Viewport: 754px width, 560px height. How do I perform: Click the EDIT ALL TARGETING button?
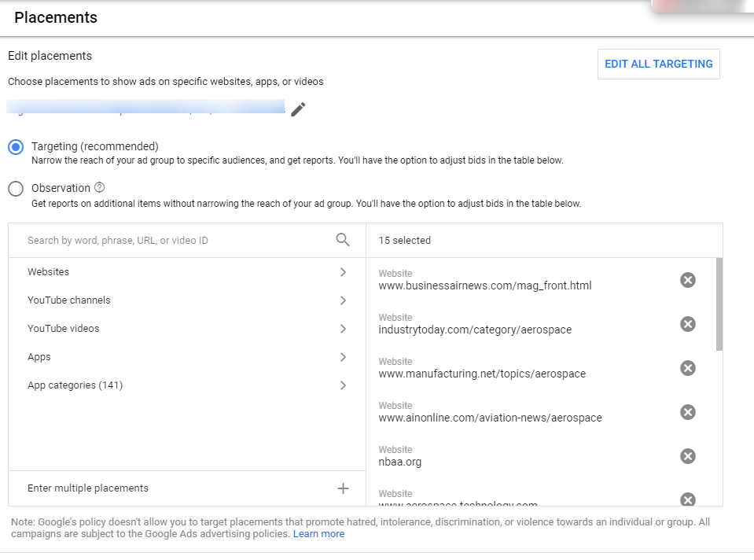659,64
